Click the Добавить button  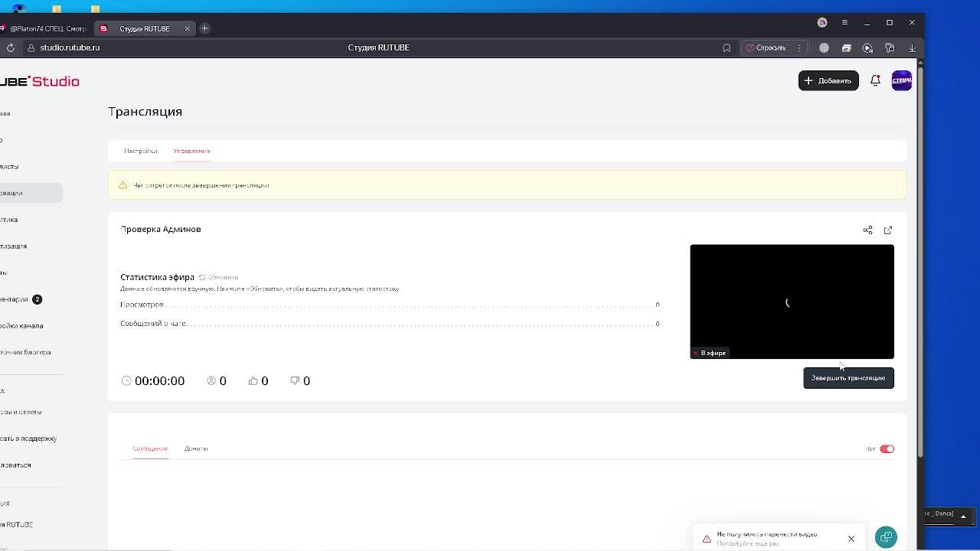[x=828, y=80]
